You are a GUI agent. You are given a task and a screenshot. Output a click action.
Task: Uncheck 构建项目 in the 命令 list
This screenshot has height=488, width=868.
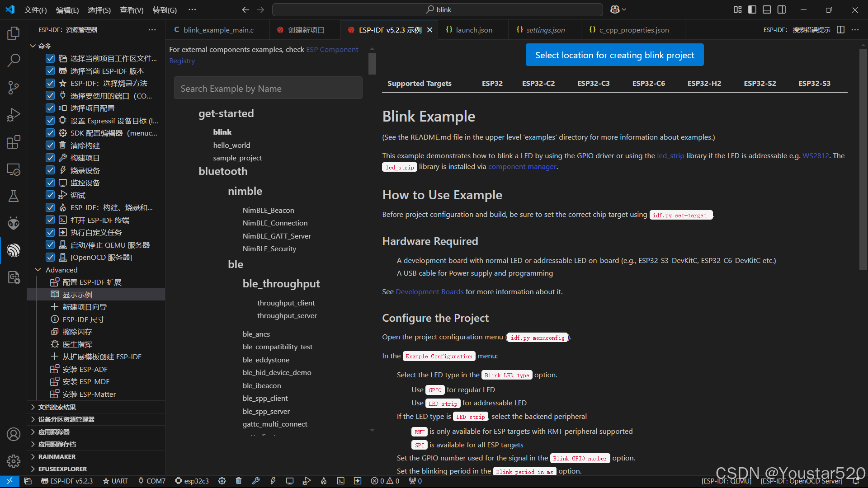(50, 157)
